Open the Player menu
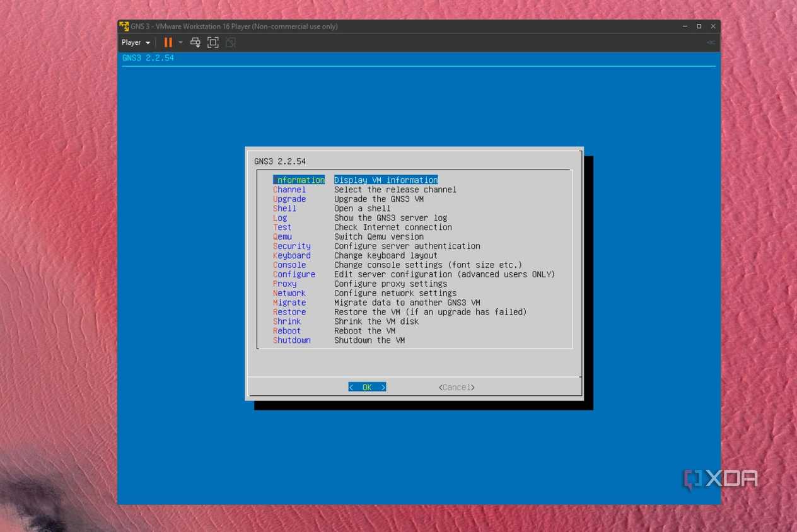797x532 pixels. coord(136,42)
